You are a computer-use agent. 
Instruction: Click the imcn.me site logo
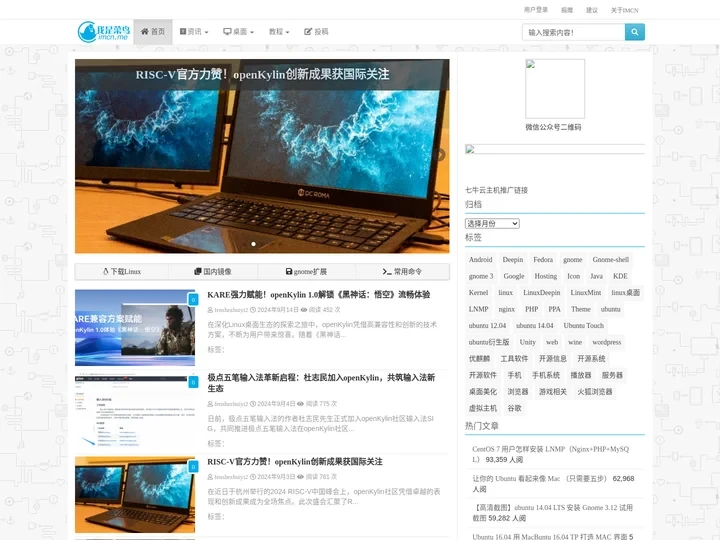(x=103, y=32)
